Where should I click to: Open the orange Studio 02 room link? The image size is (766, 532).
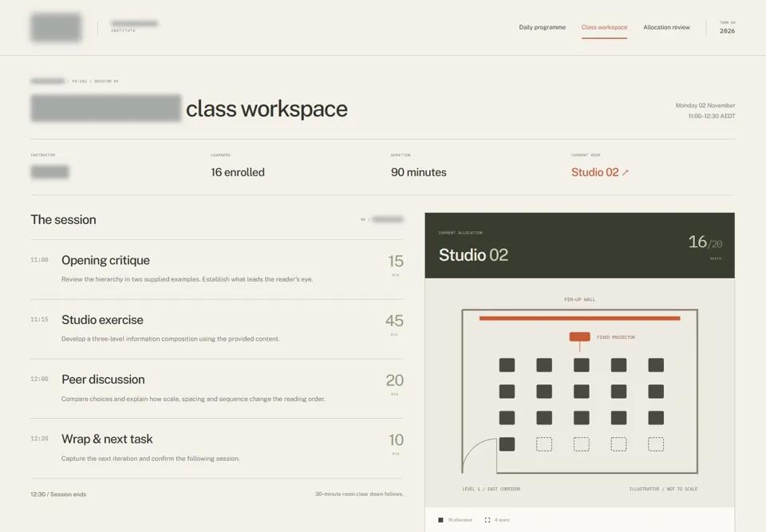600,172
